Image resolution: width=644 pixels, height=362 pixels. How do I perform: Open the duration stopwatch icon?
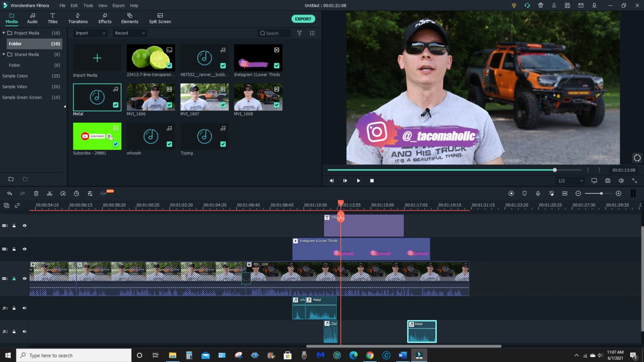coord(76,194)
